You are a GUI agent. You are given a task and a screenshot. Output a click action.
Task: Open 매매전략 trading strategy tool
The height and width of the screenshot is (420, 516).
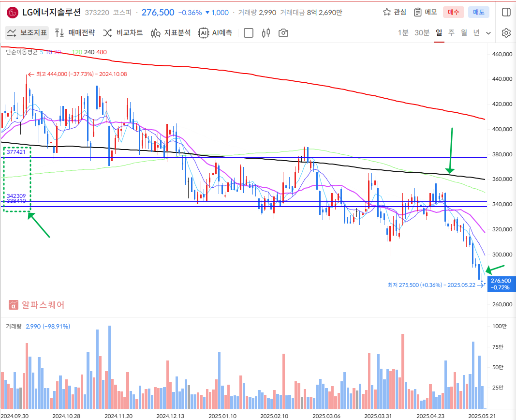pos(74,32)
